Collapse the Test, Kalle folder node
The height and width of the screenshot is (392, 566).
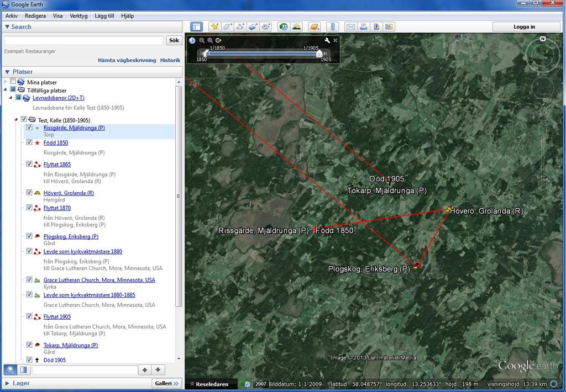coord(16,119)
